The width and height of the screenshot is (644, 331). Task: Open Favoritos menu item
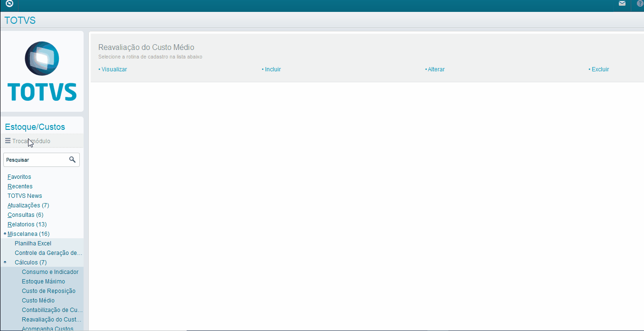click(19, 177)
